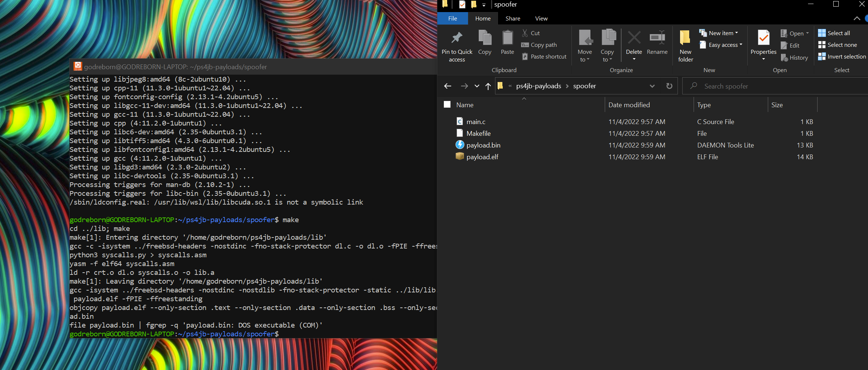Click the red Delete X icon

[634, 38]
